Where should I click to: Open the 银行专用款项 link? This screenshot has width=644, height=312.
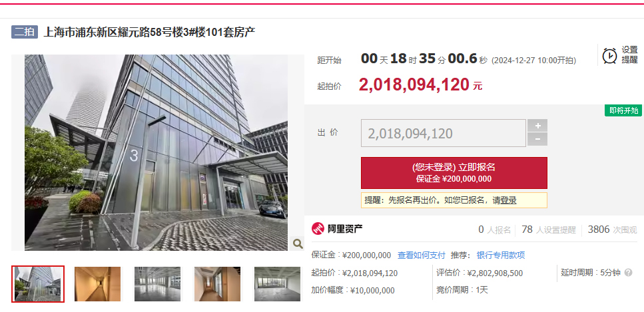tap(501, 255)
